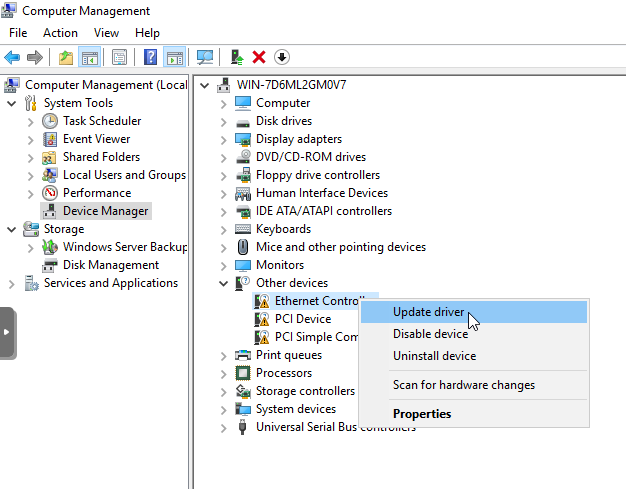Click the Keyboards category icon

243,229
